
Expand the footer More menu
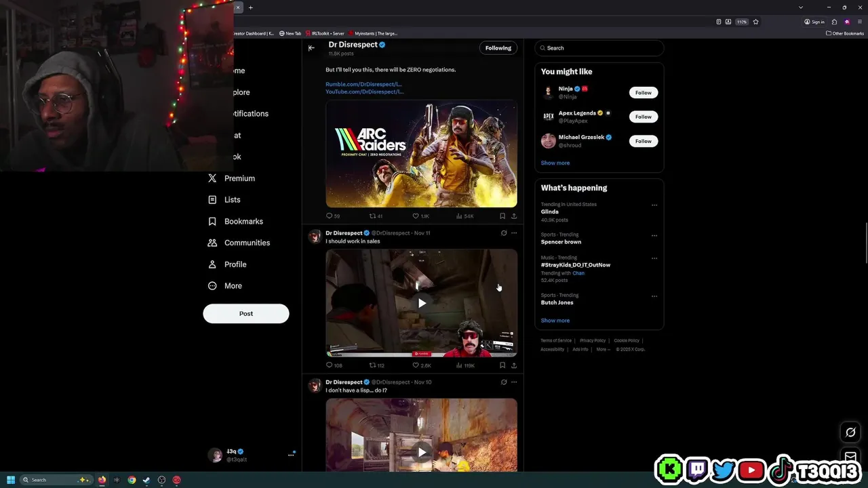[x=603, y=349]
